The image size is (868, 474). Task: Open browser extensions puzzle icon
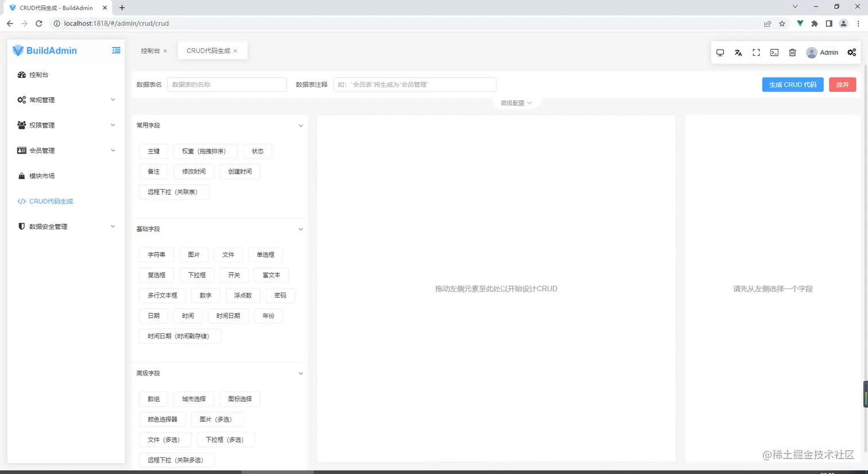(815, 24)
